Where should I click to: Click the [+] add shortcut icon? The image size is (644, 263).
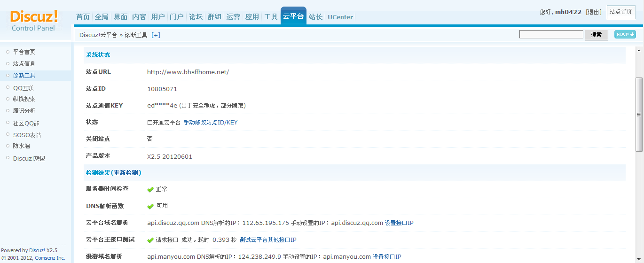156,35
